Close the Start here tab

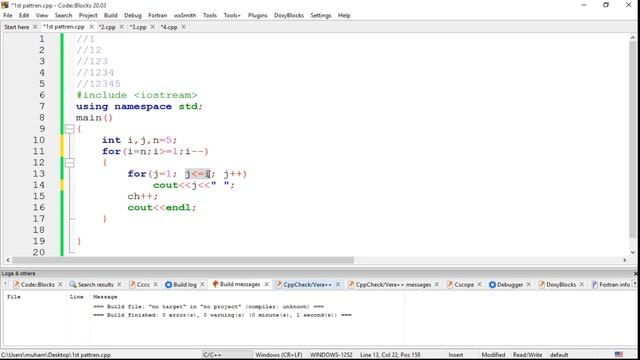coord(35,27)
